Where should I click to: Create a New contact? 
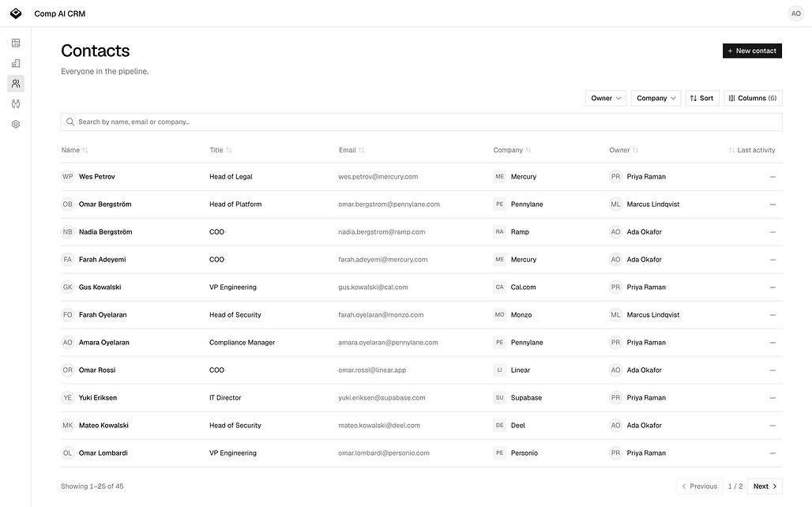pyautogui.click(x=752, y=51)
